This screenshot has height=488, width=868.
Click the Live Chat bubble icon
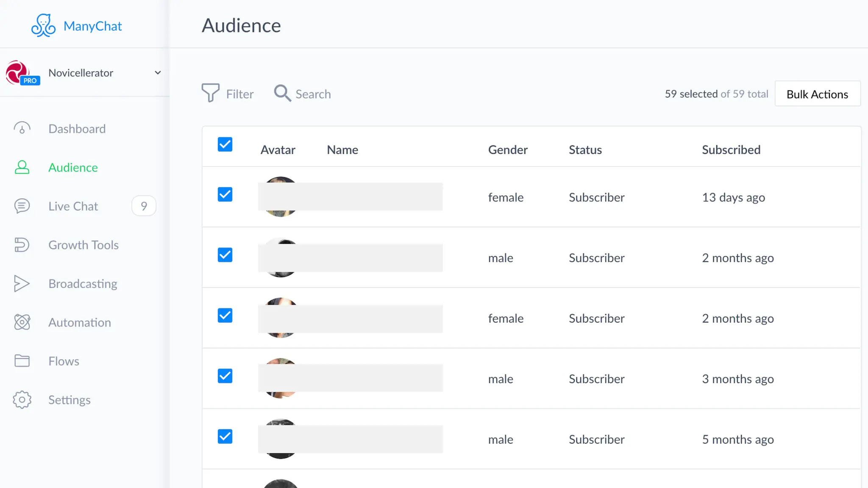tap(22, 206)
